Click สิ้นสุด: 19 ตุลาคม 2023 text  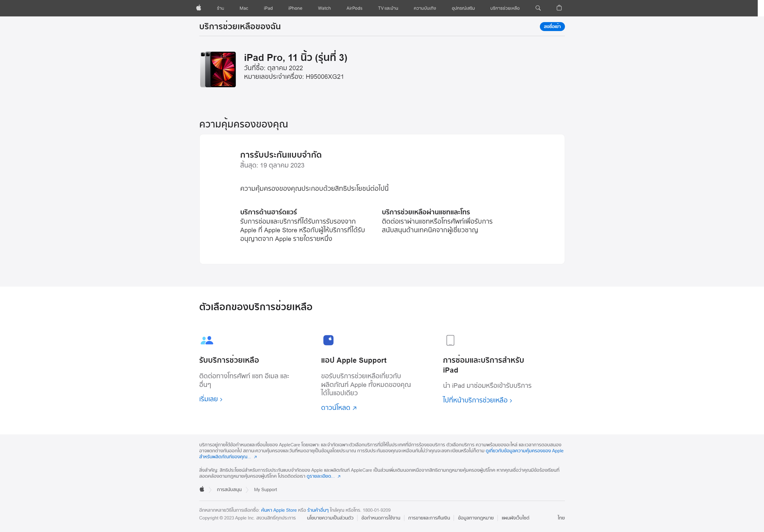click(x=272, y=165)
